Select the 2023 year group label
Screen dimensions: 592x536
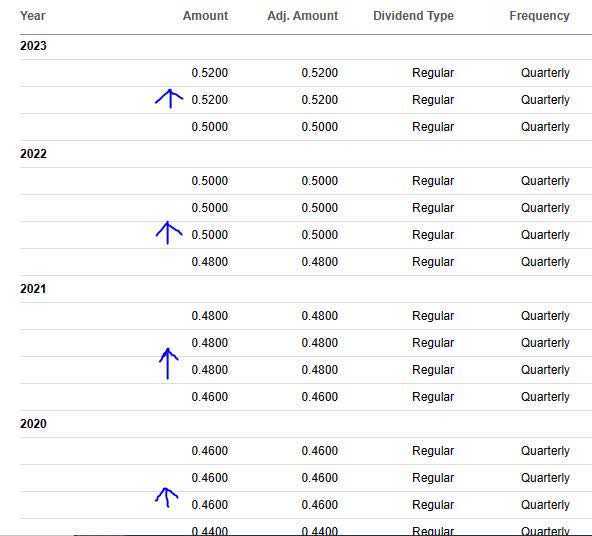tap(33, 46)
